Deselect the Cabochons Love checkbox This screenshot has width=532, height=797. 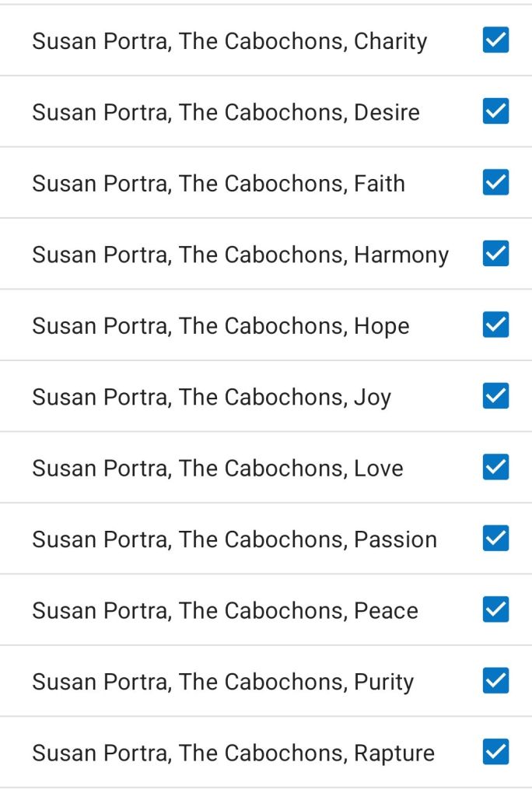[x=495, y=467]
